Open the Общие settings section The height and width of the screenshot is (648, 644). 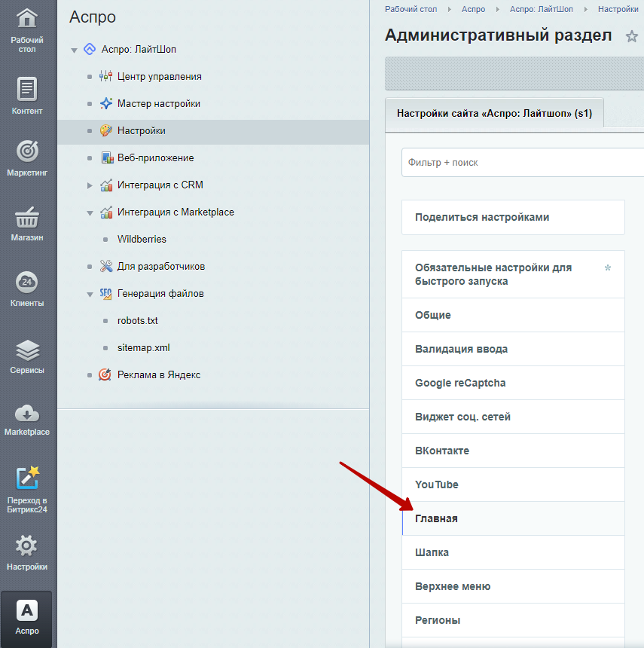[x=513, y=315]
